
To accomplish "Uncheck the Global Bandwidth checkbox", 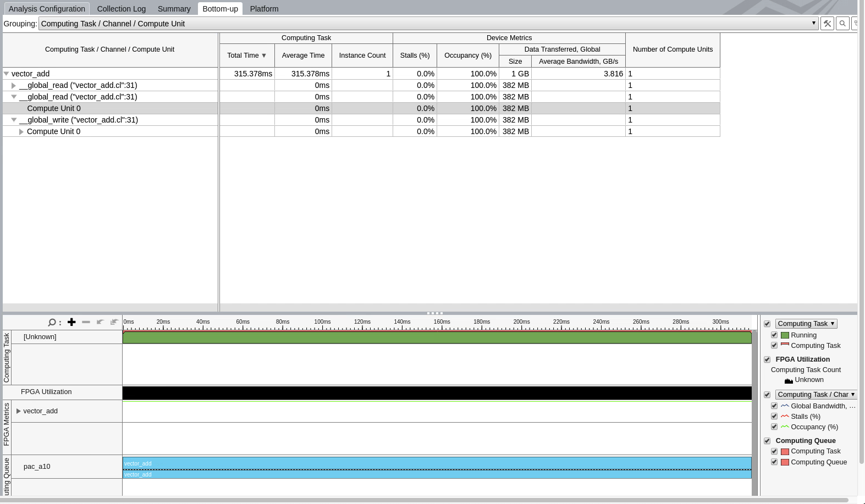I will 774,406.
